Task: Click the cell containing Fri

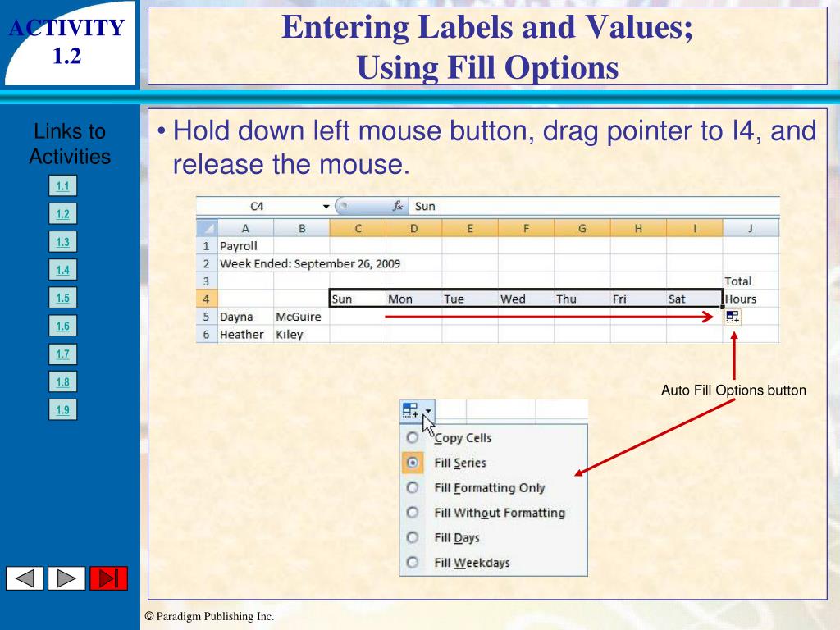Action: pyautogui.click(x=638, y=299)
